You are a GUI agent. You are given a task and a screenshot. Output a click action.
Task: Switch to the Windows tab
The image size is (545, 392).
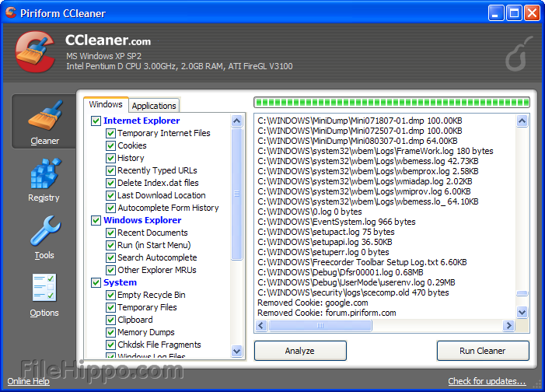click(106, 104)
